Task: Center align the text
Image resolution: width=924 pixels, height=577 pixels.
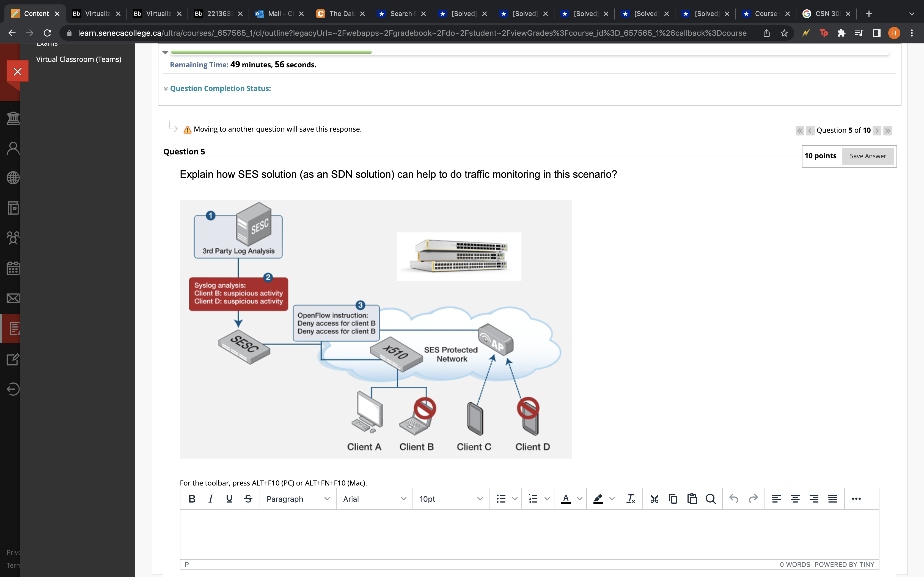Action: (x=795, y=499)
